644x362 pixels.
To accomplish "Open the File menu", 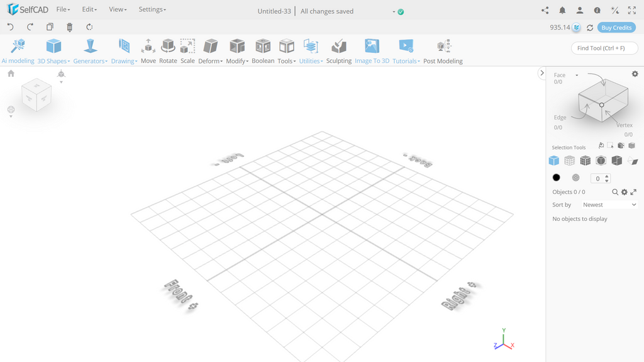I will (64, 9).
